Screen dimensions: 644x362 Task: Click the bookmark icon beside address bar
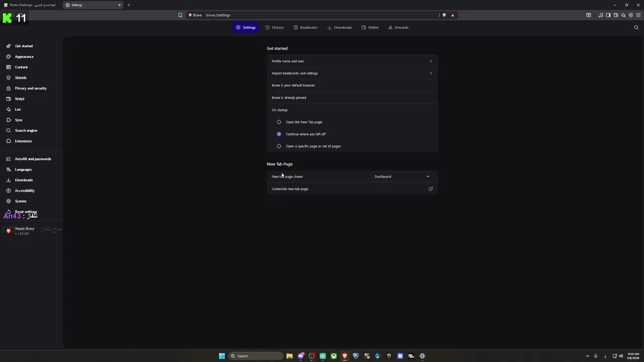coord(180,15)
